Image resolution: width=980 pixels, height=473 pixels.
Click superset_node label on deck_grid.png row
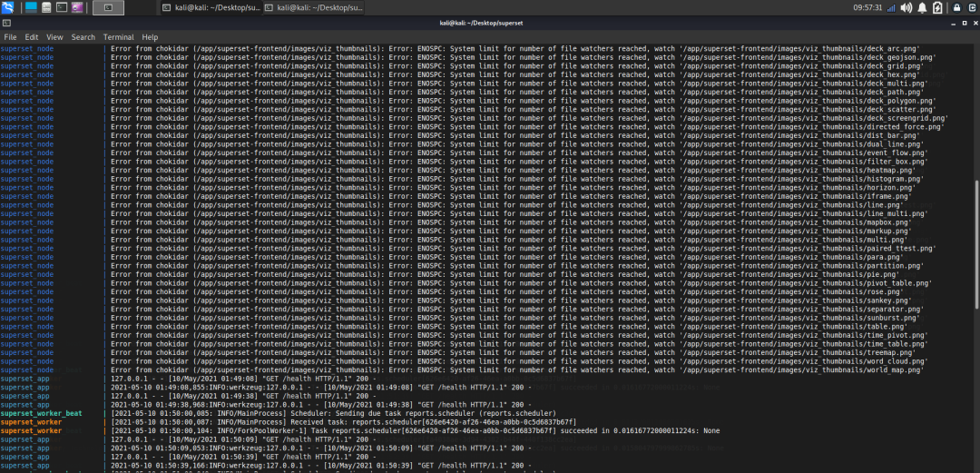tap(27, 65)
